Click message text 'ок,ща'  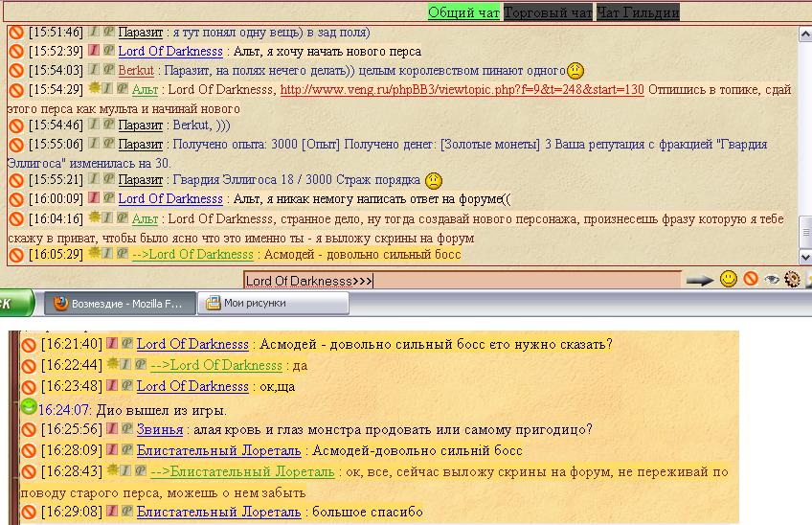click(x=277, y=387)
